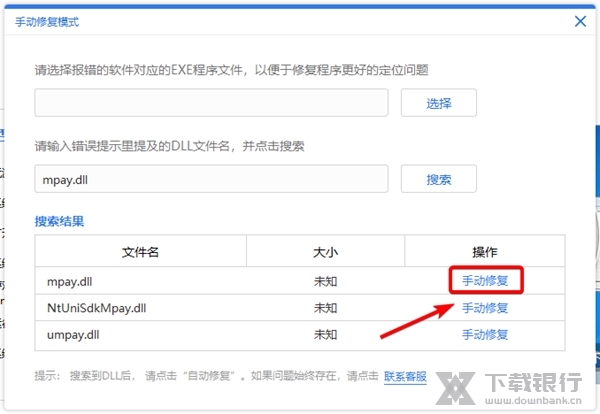The height and width of the screenshot is (414, 600).
Task: Click 手动修复 for umpay.dll row
Action: tap(485, 334)
